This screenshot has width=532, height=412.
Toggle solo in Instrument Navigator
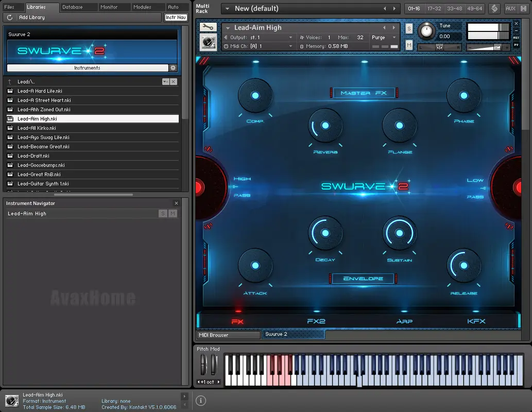pyautogui.click(x=163, y=213)
